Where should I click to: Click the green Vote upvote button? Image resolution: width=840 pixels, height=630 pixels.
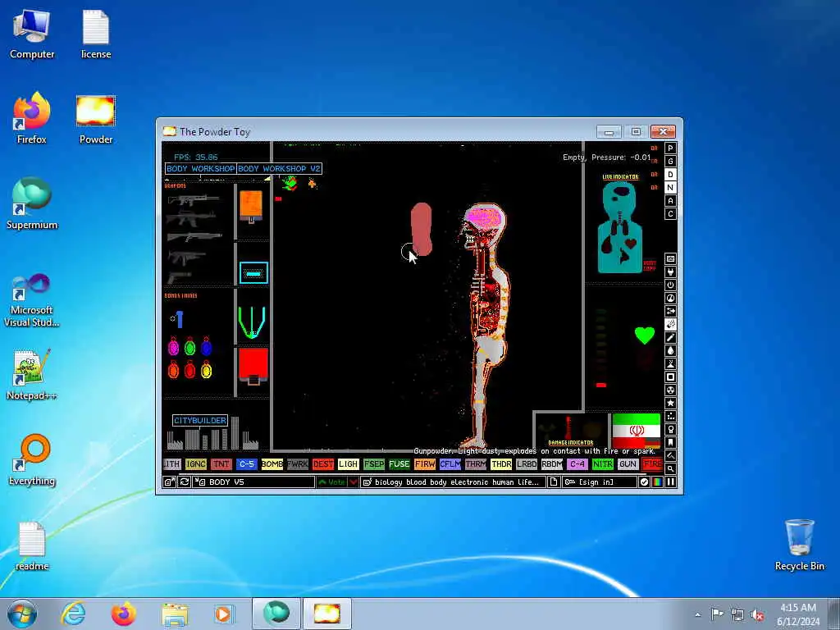click(x=331, y=482)
